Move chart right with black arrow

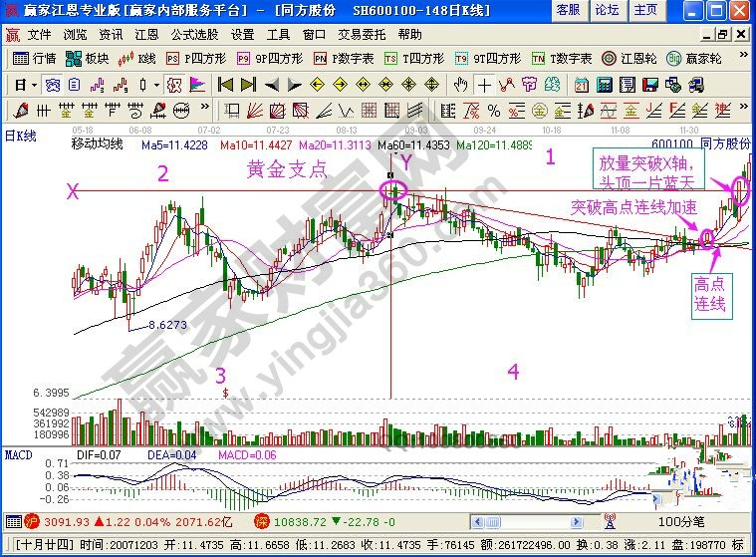(294, 86)
